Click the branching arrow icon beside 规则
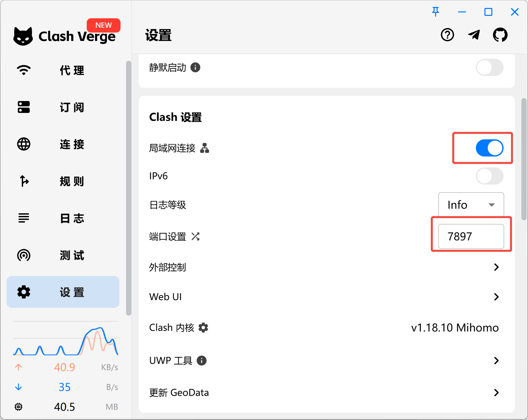Viewport: 528px width, 420px height. (24, 181)
